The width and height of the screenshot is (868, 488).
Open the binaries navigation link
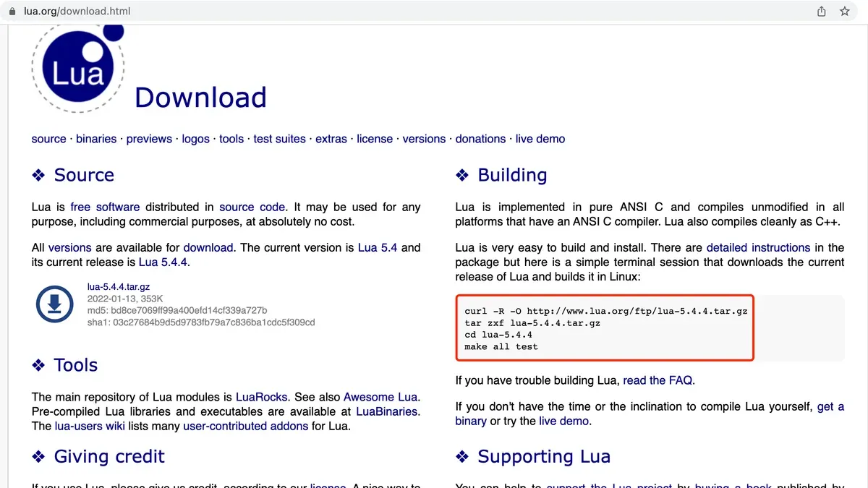pyautogui.click(x=96, y=139)
